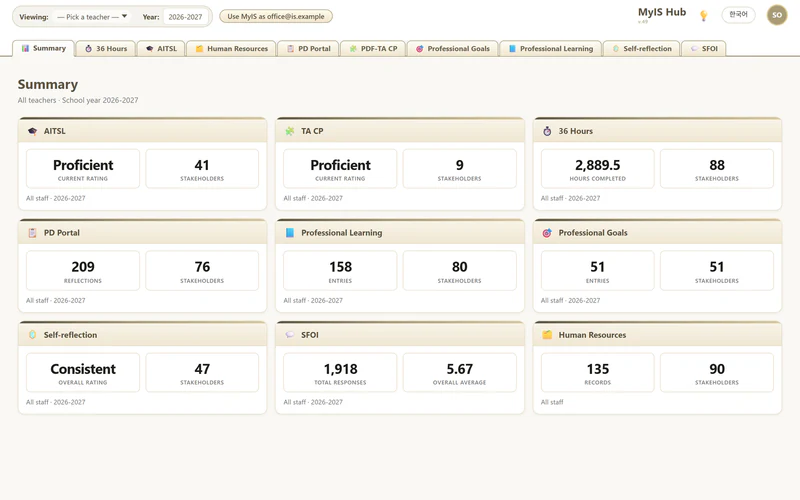Click the lightbulb icon near MyIS Hub
800x500 pixels.
704,16
